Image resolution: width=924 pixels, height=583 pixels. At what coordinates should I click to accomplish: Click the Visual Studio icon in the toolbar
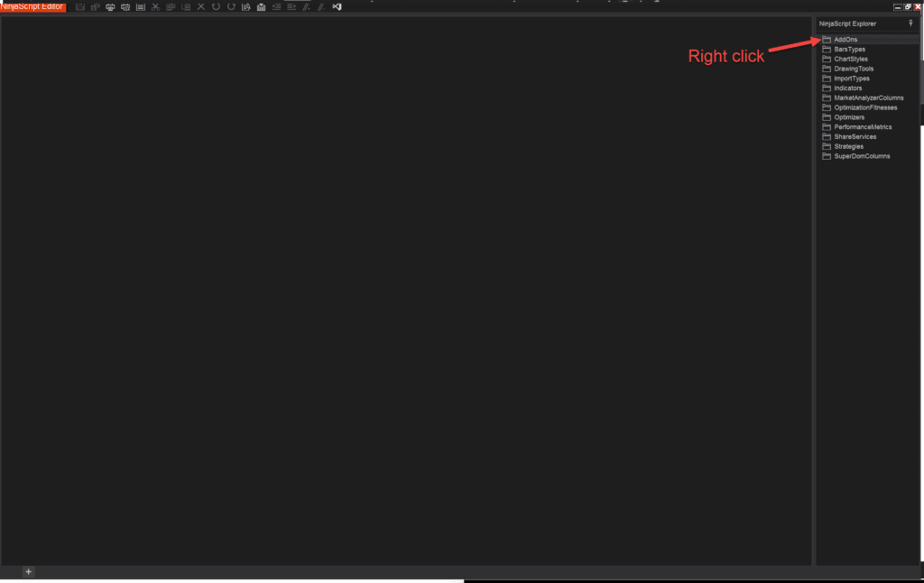click(337, 7)
